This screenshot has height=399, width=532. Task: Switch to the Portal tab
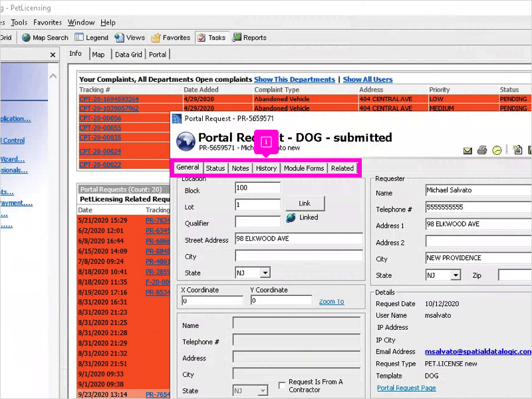[158, 55]
